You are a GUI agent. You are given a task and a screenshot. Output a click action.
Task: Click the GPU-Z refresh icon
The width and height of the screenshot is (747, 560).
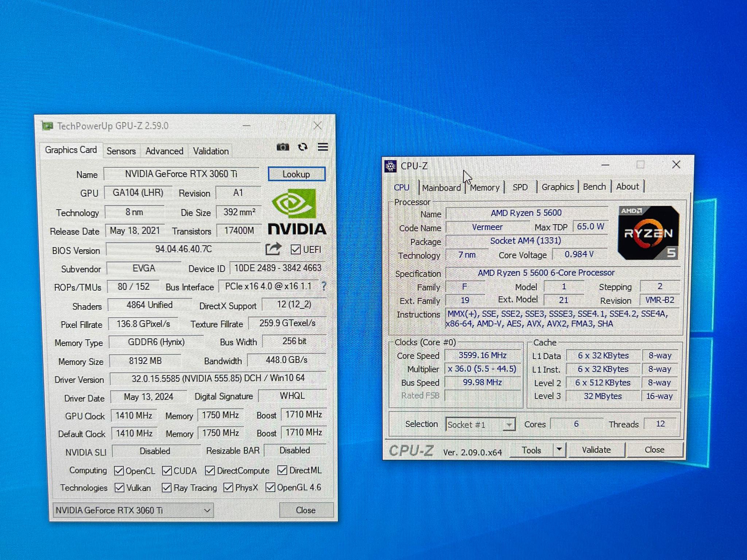[303, 147]
